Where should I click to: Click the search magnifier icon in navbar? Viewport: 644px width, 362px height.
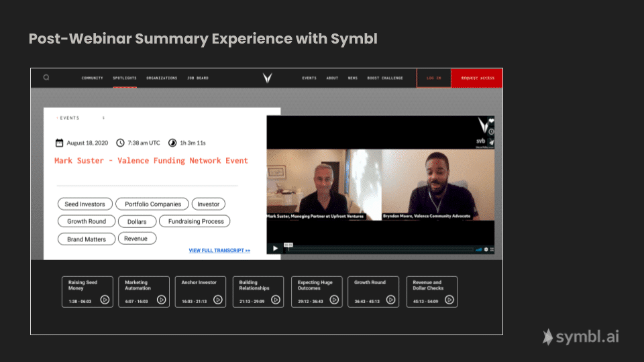coord(46,78)
